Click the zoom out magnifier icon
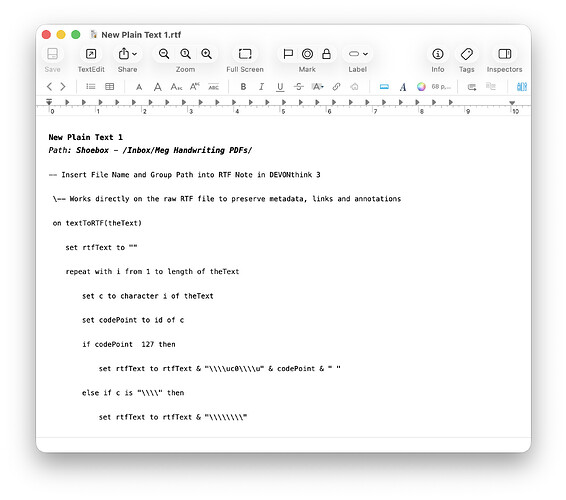566x500 pixels. [164, 54]
